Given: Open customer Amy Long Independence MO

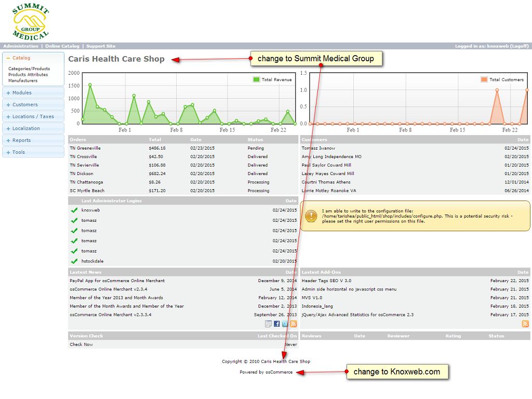Looking at the screenshot, I should coord(331,157).
